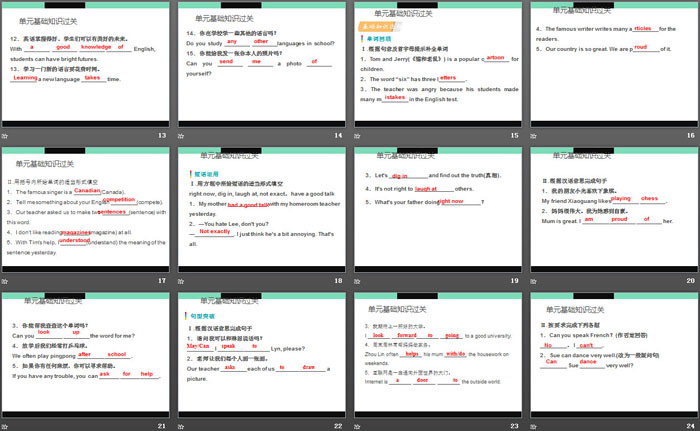700x431 pixels.
Task: Preview animation using star icon below slide 16
Action: pos(531,136)
